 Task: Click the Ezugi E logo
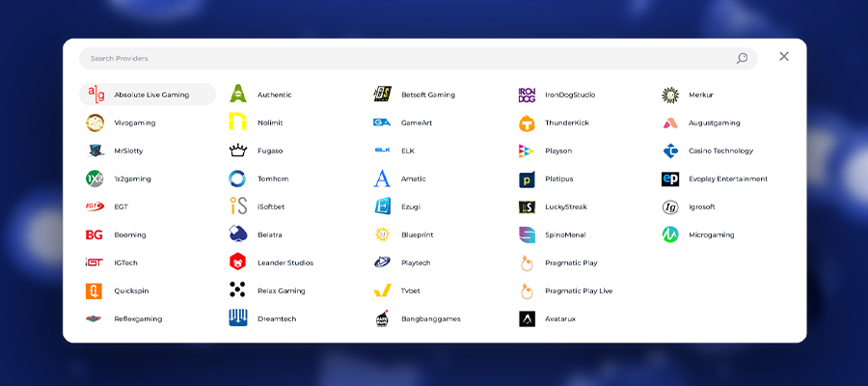coord(382,206)
